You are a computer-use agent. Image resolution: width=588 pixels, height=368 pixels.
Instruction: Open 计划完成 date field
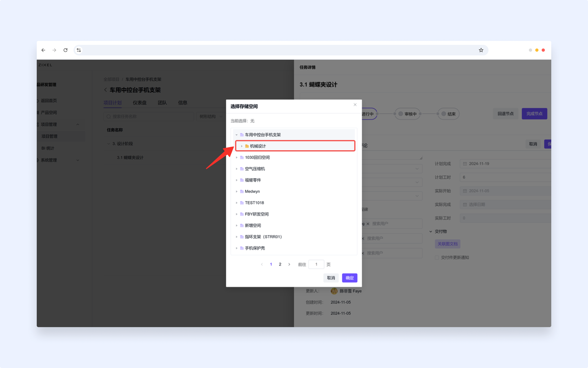[505, 164]
